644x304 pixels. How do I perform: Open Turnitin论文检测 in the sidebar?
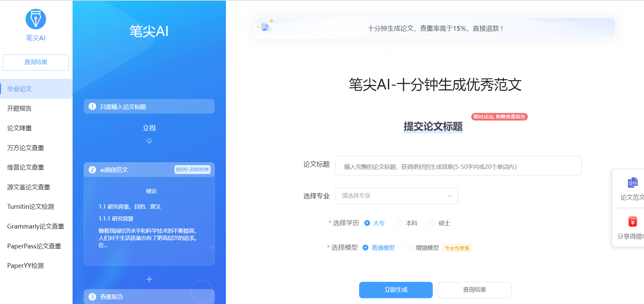tap(36, 206)
